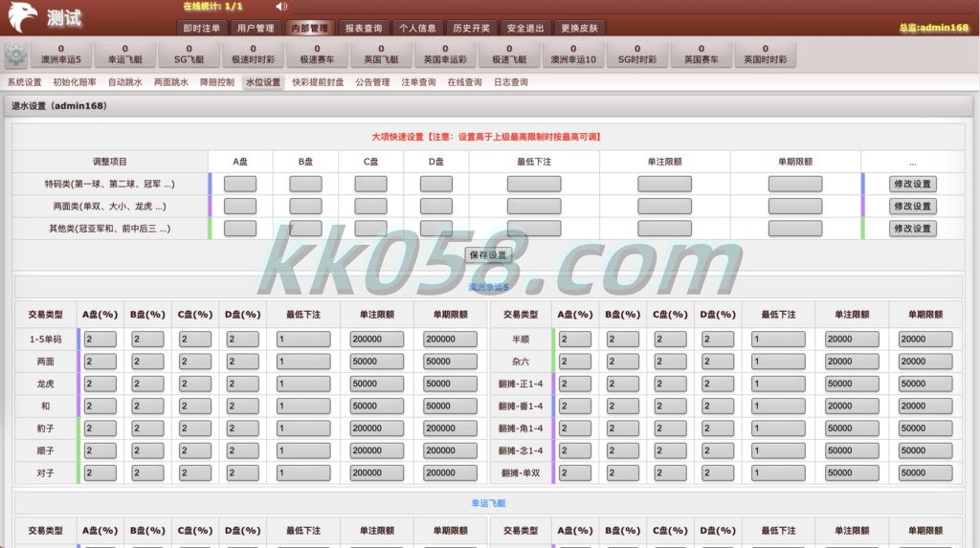980x548 pixels.
Task: Select the 英国时时彩 lottery button
Action: (765, 55)
